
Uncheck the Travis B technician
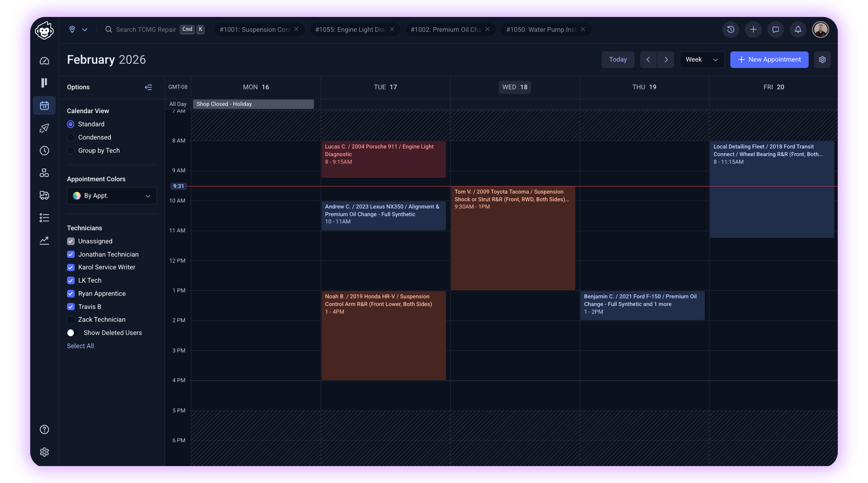pyautogui.click(x=71, y=307)
